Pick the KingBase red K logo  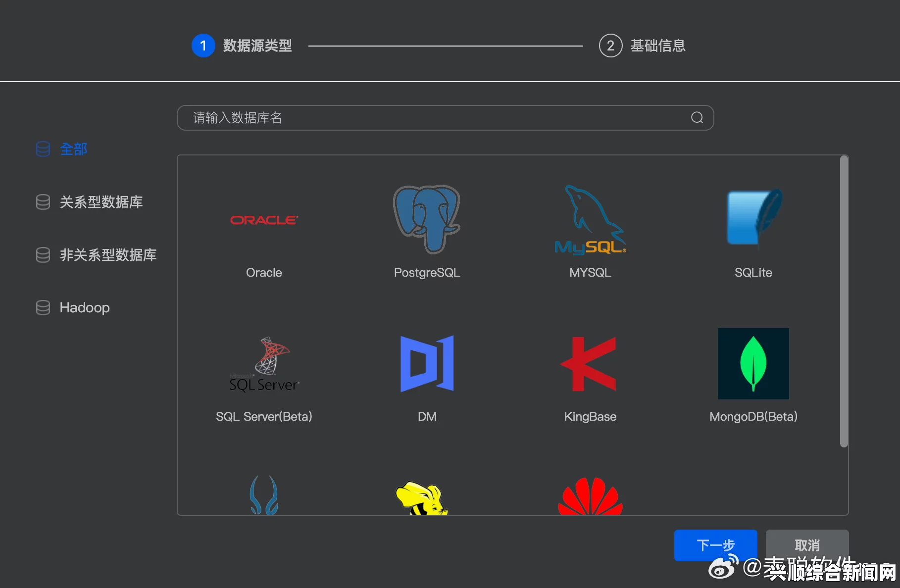click(x=589, y=364)
